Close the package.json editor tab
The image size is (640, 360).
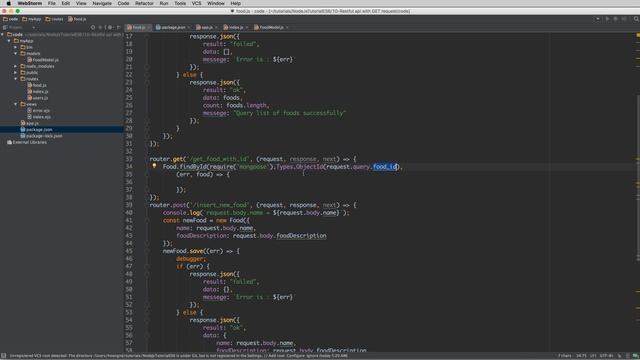pos(189,27)
